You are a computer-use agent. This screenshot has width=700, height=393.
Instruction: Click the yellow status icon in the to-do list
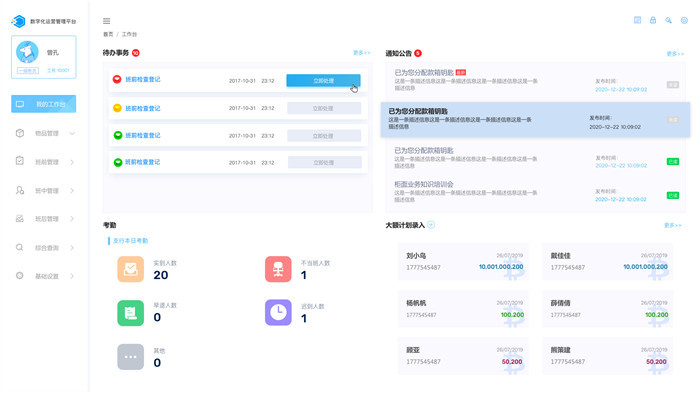point(117,108)
